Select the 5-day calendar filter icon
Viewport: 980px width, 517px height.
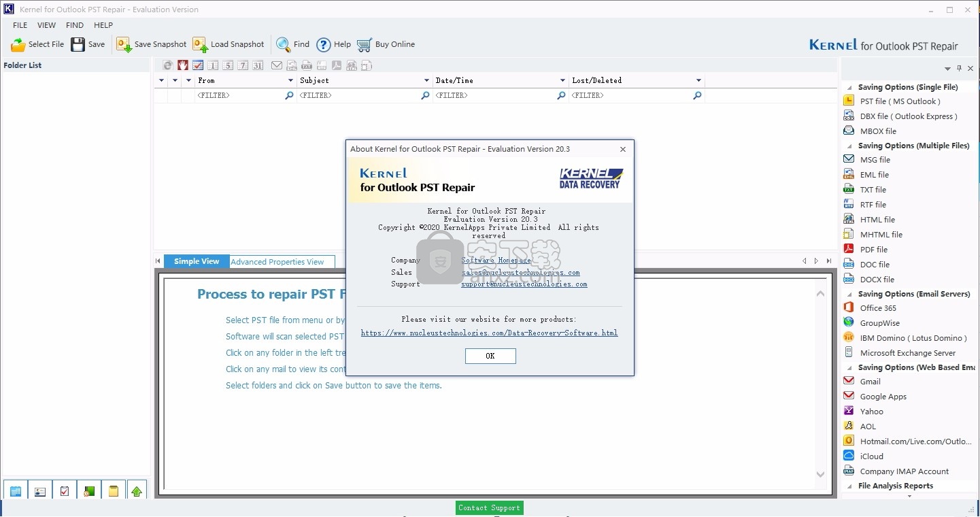coord(228,65)
